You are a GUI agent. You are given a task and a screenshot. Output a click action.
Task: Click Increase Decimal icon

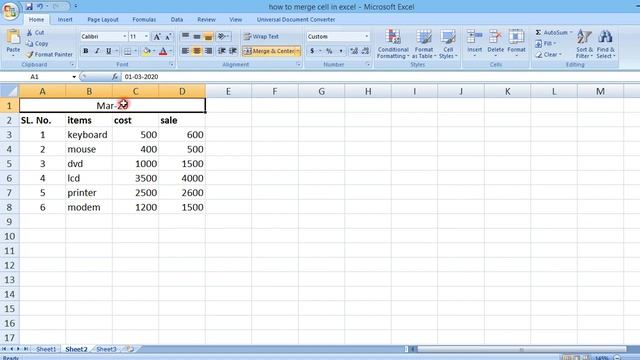pyautogui.click(x=354, y=51)
